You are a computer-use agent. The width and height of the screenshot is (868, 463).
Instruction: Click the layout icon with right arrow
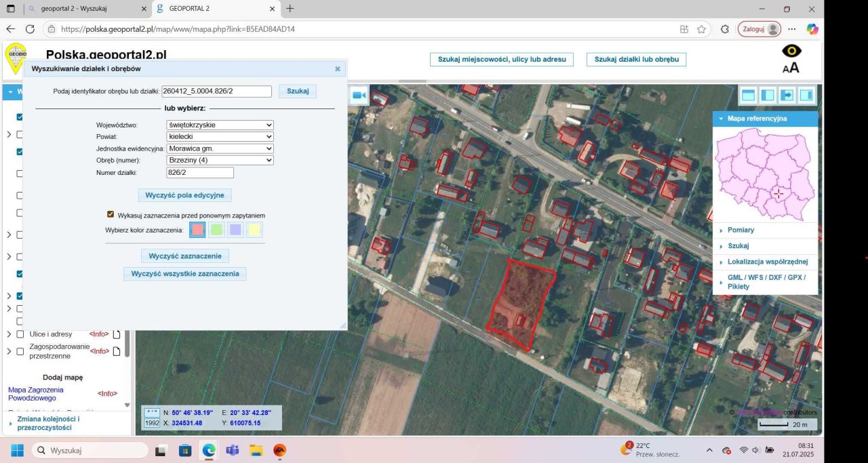pos(787,96)
